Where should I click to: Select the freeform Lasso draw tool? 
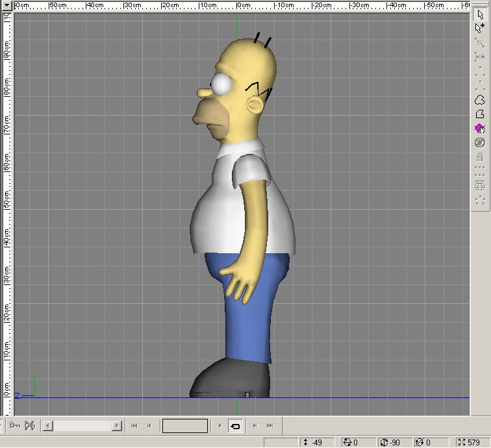(x=480, y=100)
